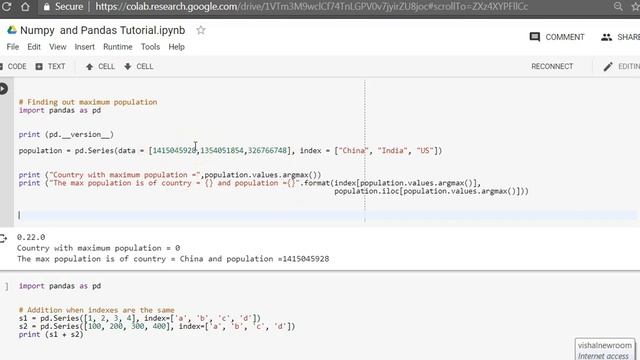Open the Edit menu

pos(34,47)
